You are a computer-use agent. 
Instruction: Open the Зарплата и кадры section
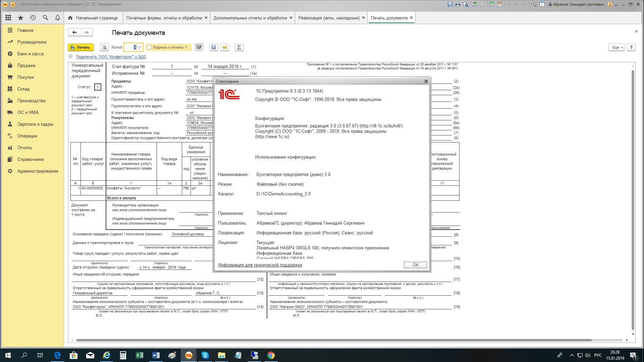[x=33, y=124]
